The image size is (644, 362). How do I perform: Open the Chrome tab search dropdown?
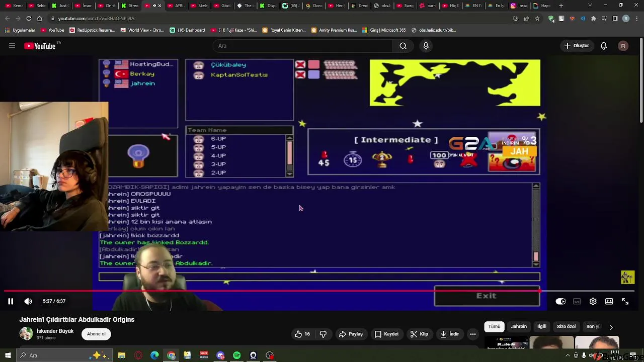click(590, 6)
